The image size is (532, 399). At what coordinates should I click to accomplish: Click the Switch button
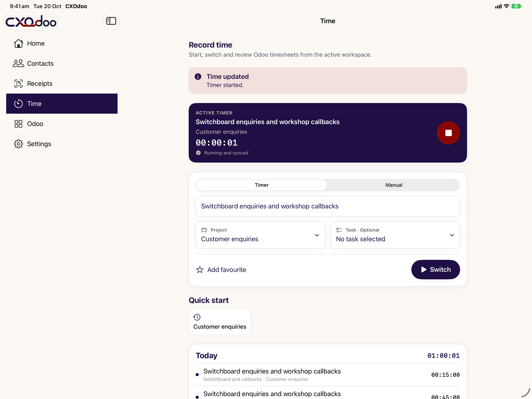coord(436,269)
